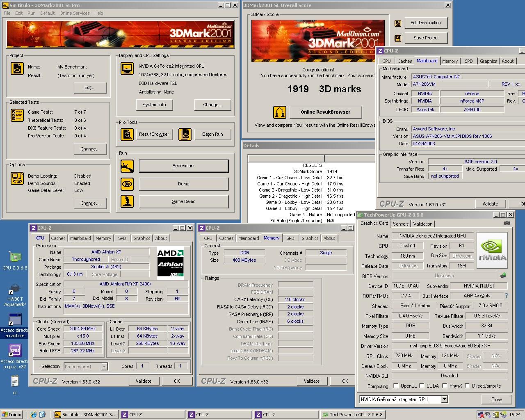
Task: Click the Selected Tests checklist icon
Action: tap(17, 115)
